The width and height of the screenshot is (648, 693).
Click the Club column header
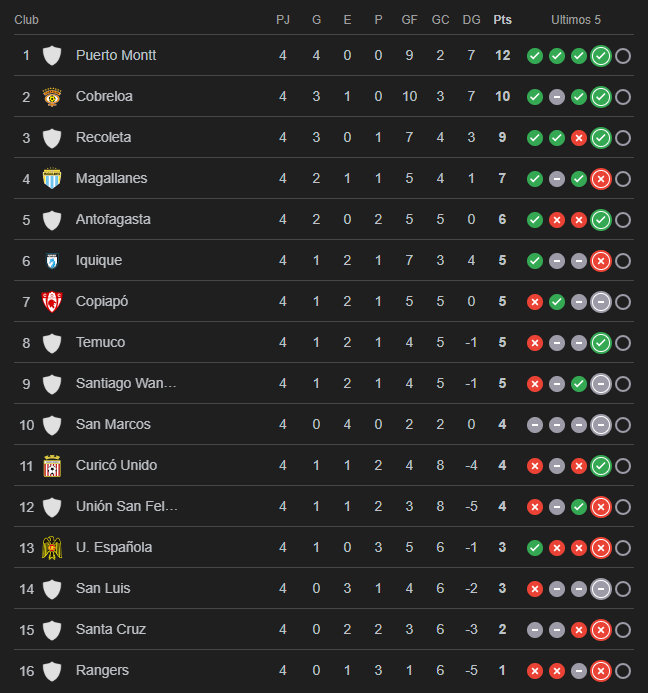(26, 20)
